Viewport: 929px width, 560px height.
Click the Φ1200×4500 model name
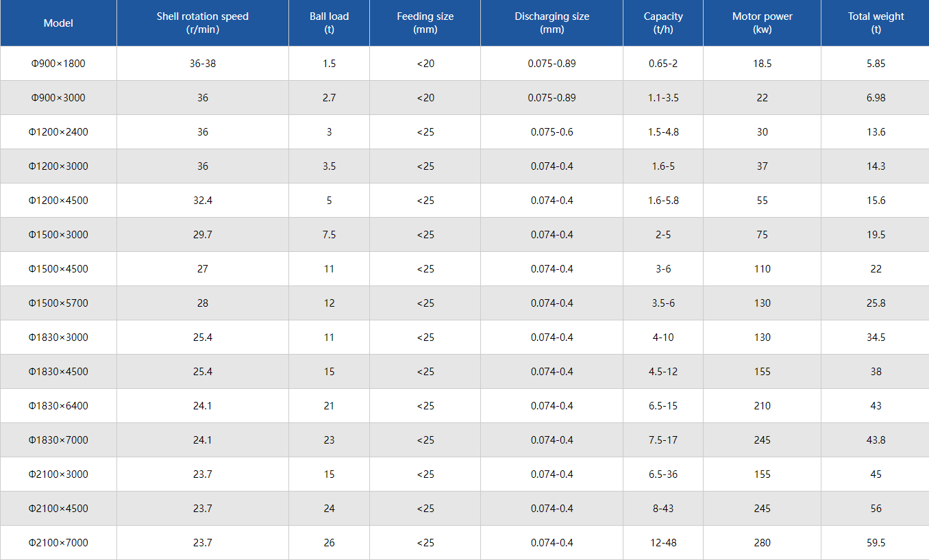[58, 201]
